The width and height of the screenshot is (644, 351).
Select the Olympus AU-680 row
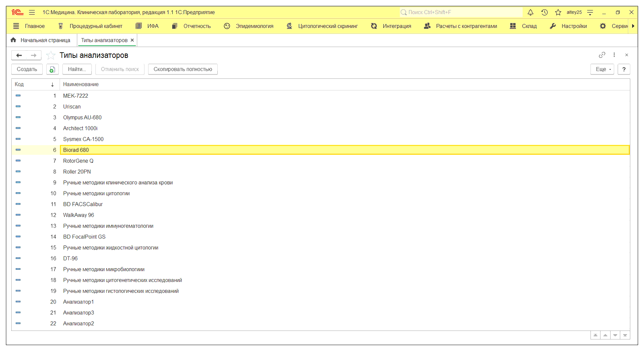click(x=321, y=117)
